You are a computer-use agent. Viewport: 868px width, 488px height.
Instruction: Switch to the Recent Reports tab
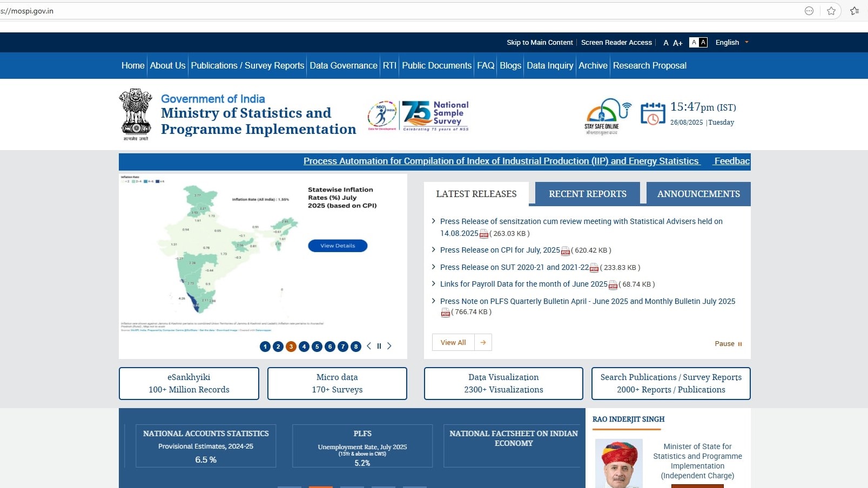tap(588, 194)
